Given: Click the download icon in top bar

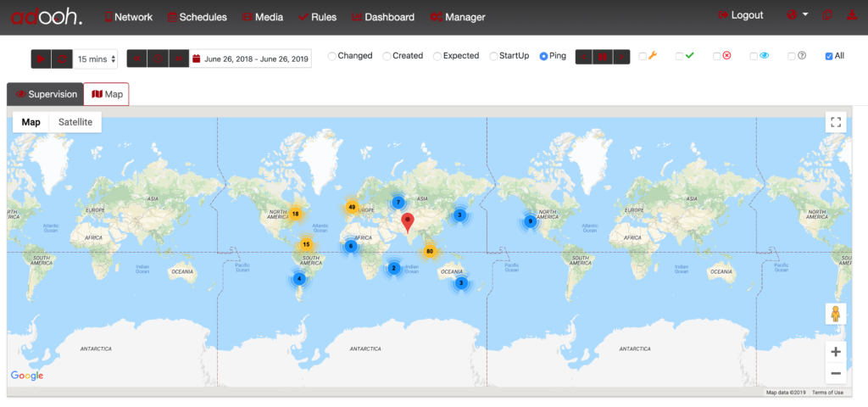Looking at the screenshot, I should (852, 15).
